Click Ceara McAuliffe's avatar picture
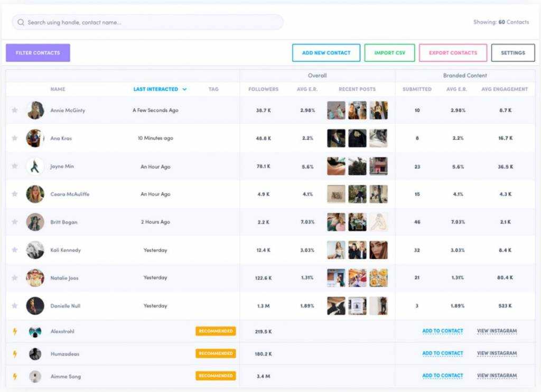Screen dimensions: 541x392 pos(35,194)
